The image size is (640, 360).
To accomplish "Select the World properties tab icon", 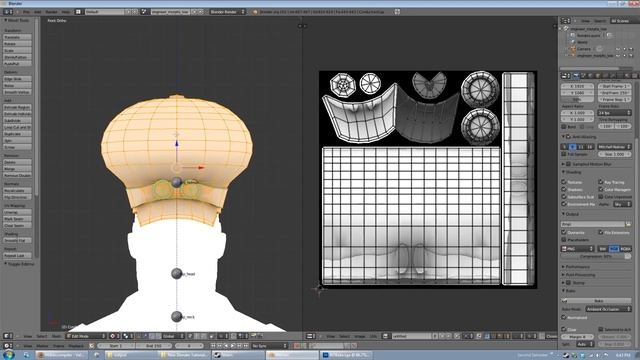I will [x=591, y=76].
